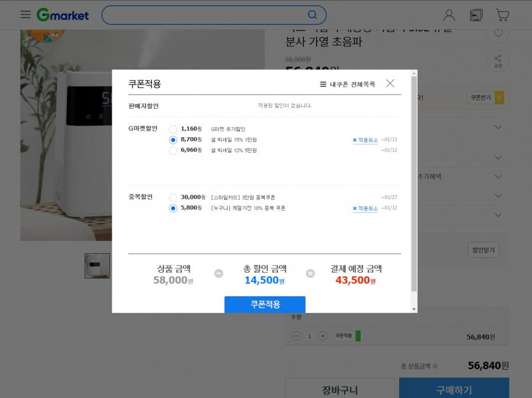Open the user account icon

[449, 15]
